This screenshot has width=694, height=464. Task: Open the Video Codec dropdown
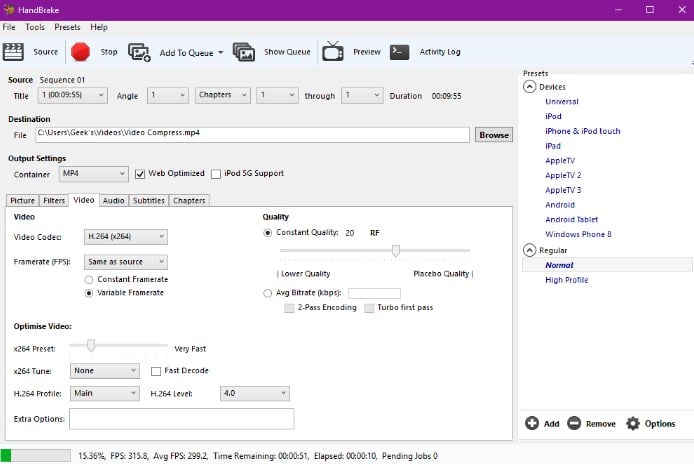pos(126,236)
